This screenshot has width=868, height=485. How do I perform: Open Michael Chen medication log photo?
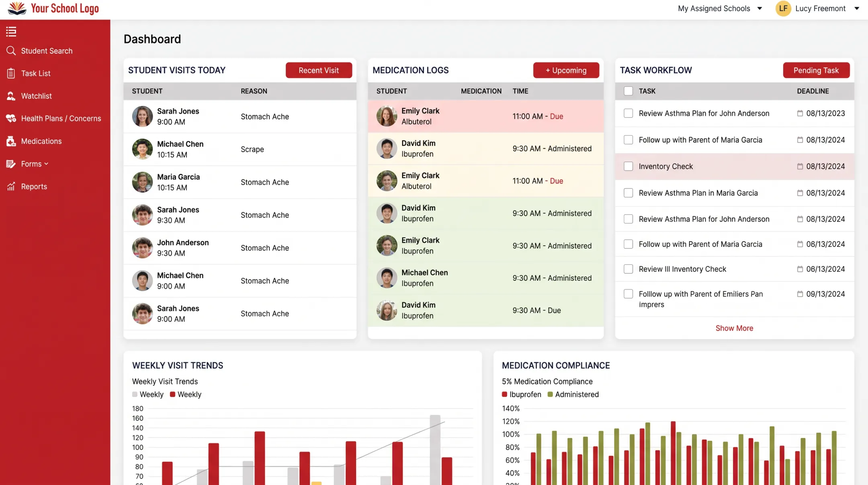point(387,278)
